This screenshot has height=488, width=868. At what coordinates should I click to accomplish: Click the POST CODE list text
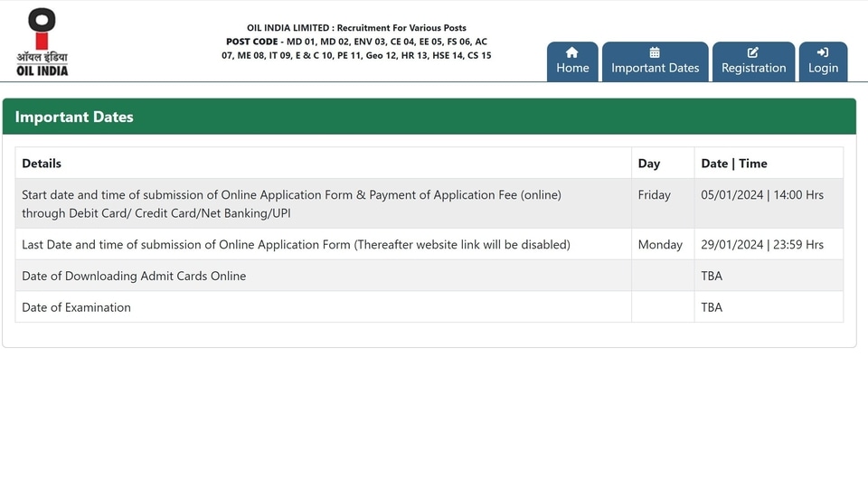[x=356, y=48]
